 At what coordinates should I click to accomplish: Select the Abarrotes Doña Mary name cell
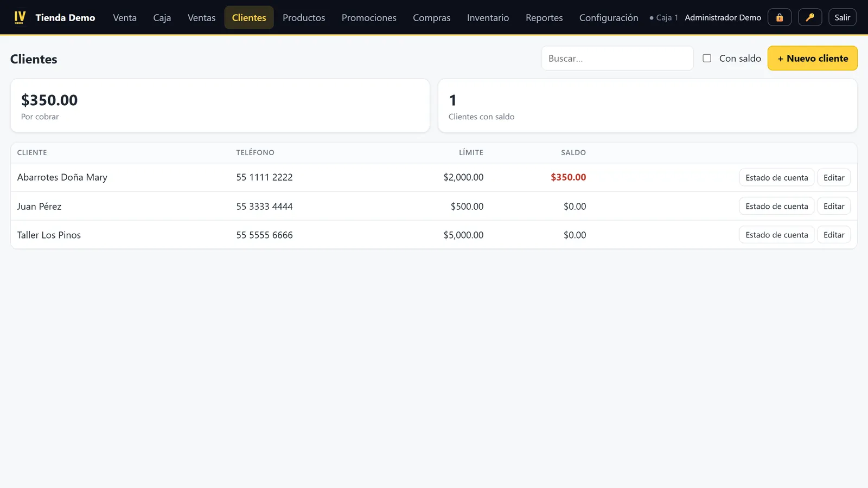point(62,177)
